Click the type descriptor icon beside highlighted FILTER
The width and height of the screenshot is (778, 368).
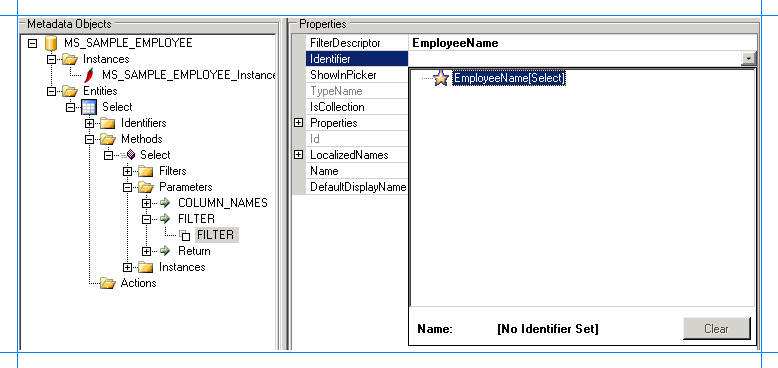(x=185, y=236)
